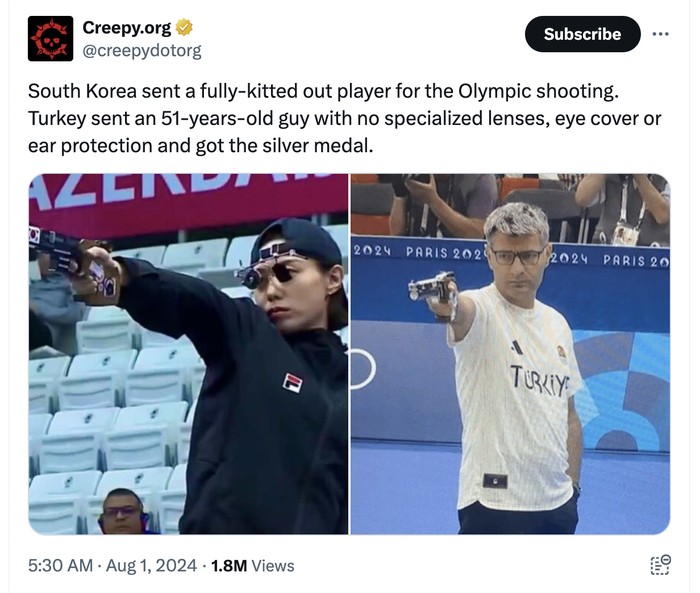Open the Creepy.org skull profile avatar
Screen dimensions: 700x593
tap(50, 38)
